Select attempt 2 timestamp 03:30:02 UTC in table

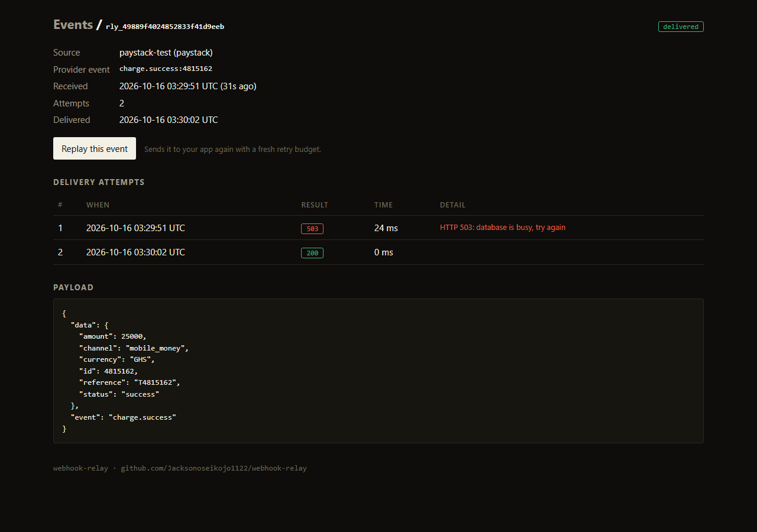pyautogui.click(x=135, y=252)
